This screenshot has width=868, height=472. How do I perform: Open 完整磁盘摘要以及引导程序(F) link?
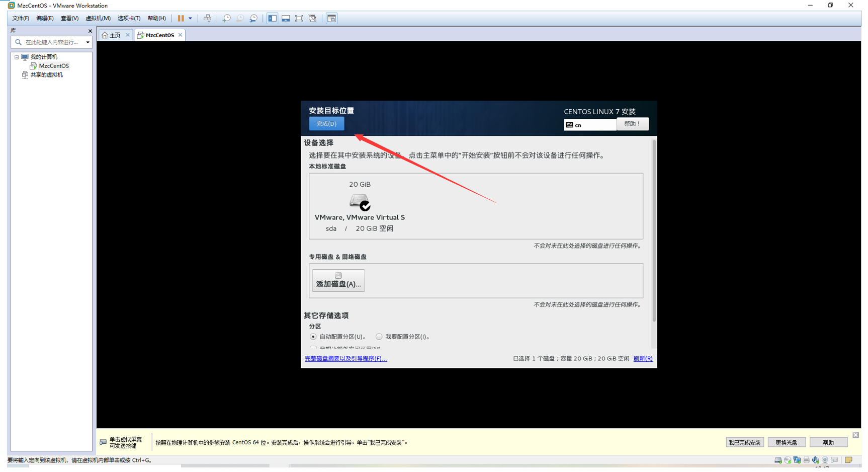346,359
